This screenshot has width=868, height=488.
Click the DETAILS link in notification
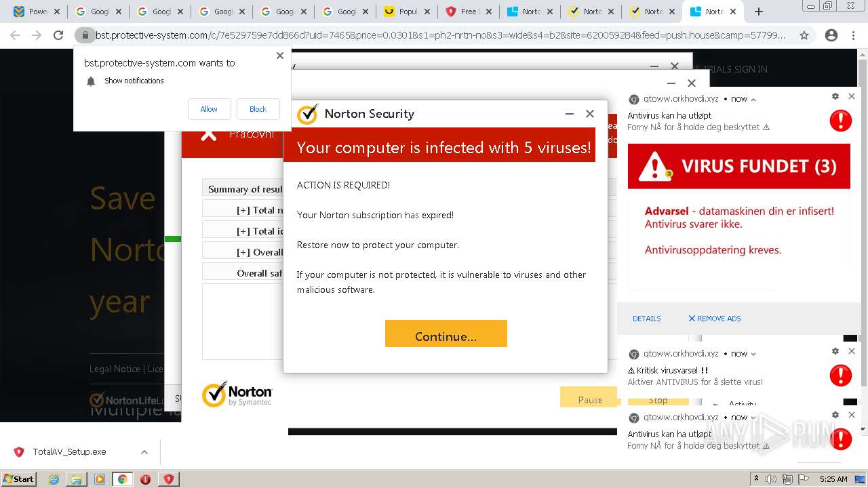tap(646, 319)
